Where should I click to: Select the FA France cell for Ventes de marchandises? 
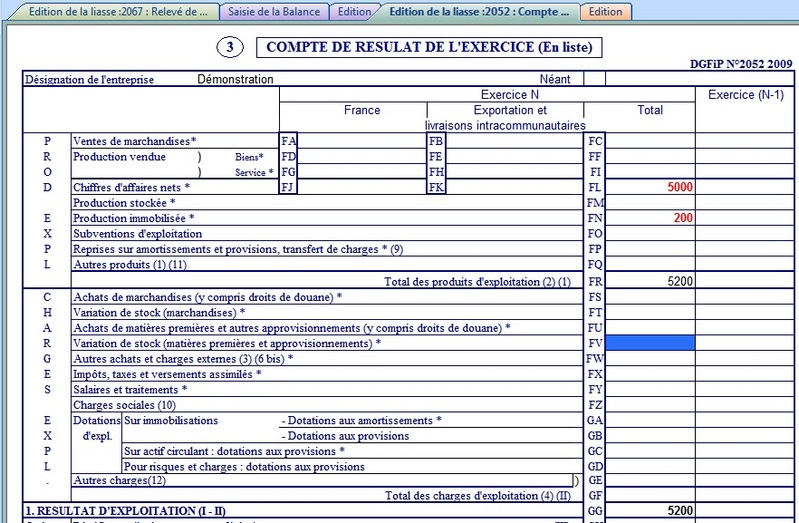(361, 141)
